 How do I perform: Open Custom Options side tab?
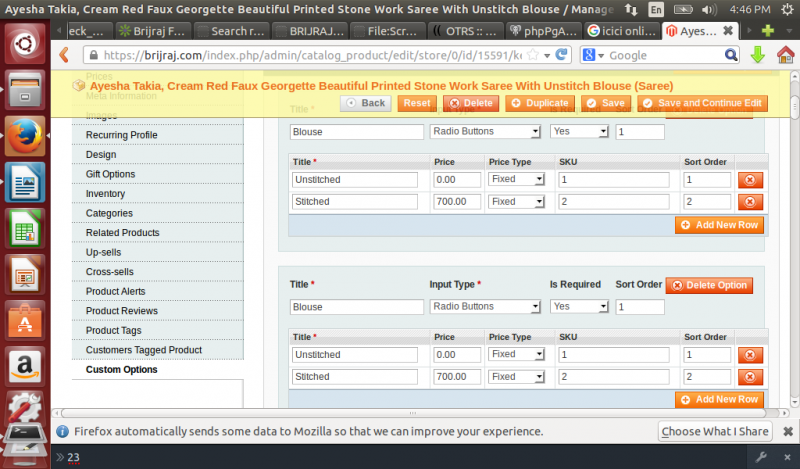pos(158,369)
